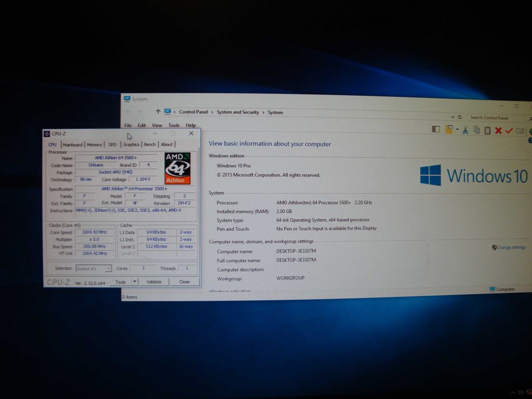Image resolution: width=532 pixels, height=399 pixels.
Task: Click the Refresh icon beside address bar
Action: [460, 117]
